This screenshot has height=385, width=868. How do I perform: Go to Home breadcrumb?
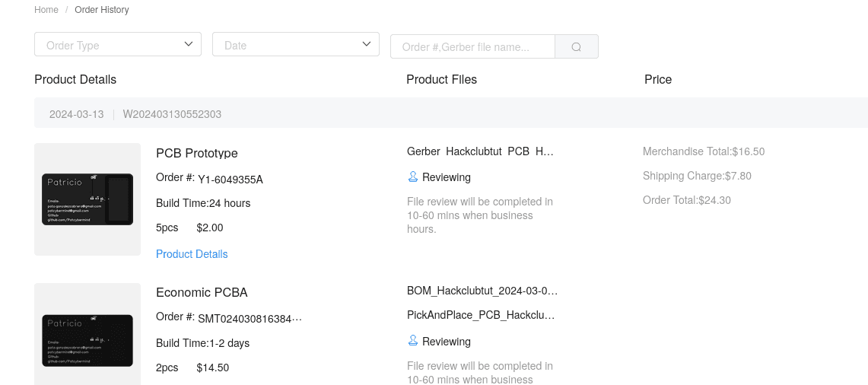click(46, 10)
